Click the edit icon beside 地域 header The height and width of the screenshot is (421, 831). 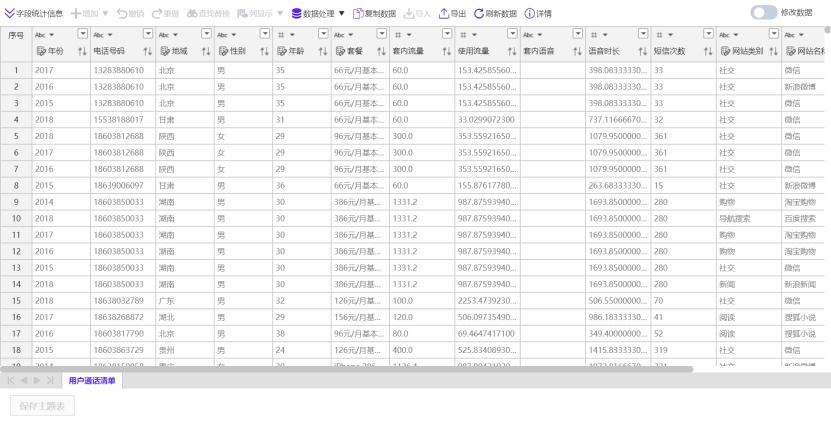point(165,51)
